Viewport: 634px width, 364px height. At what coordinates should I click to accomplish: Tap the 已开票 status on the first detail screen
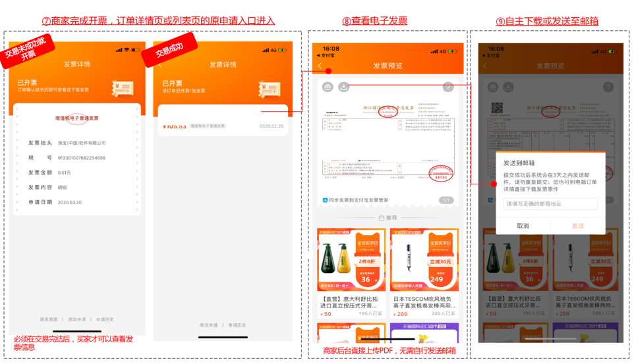27,82
